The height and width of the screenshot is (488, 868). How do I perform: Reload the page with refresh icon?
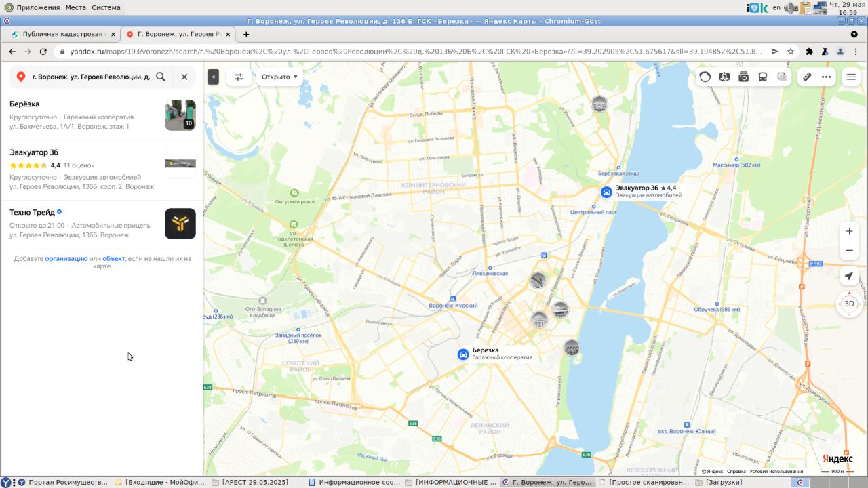[x=43, y=52]
